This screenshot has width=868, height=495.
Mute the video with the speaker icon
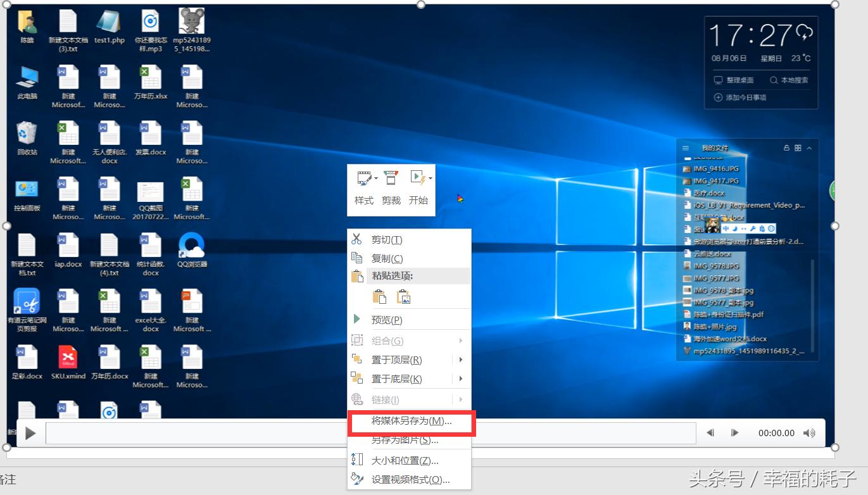coord(809,433)
